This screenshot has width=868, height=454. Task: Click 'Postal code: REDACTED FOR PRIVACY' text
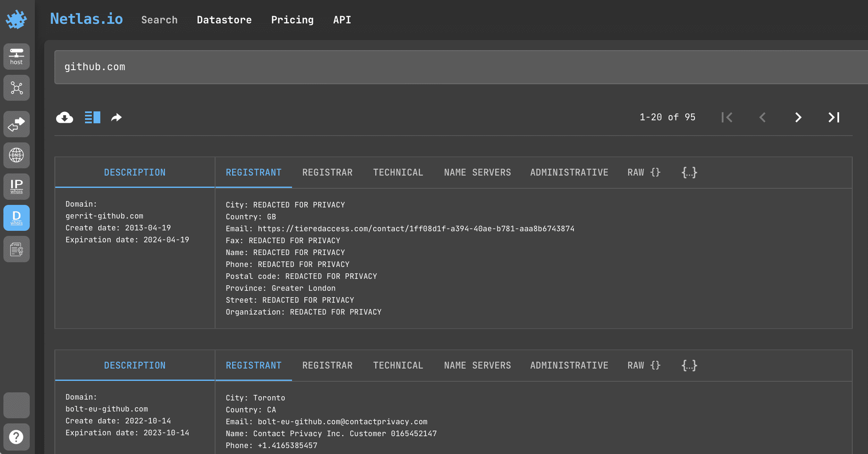[x=301, y=276]
